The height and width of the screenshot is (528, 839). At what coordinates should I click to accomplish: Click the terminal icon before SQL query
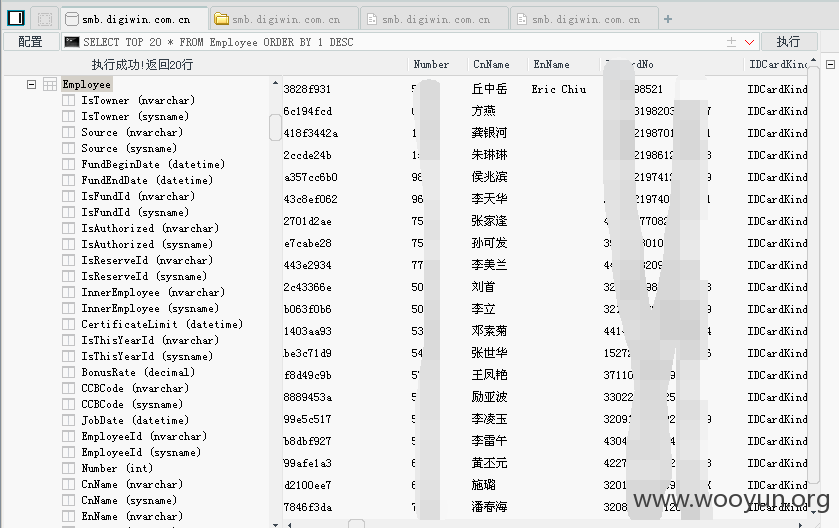(x=72, y=42)
